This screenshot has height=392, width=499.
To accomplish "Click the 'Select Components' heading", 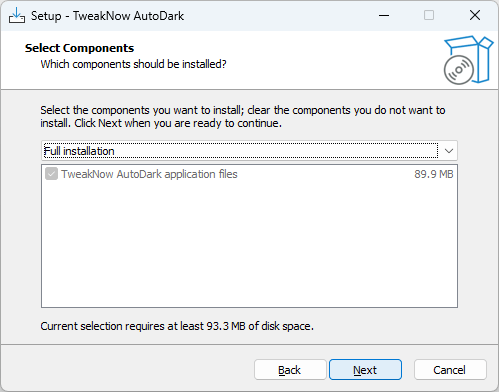I will (79, 48).
